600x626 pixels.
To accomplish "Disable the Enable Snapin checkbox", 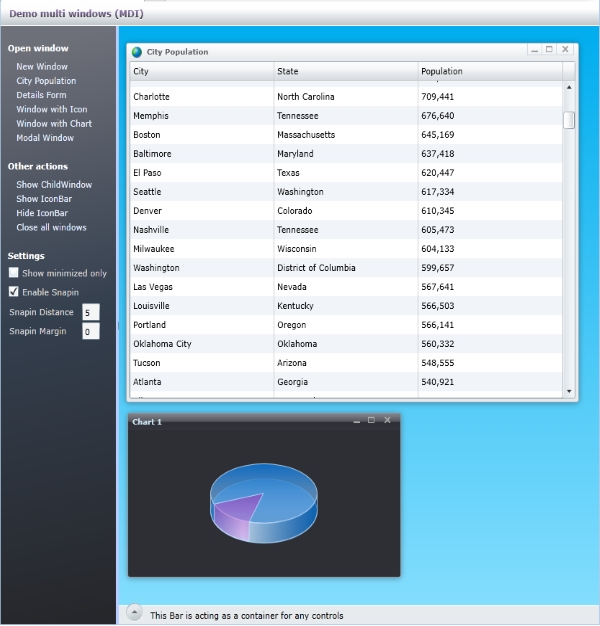I will [x=14, y=292].
